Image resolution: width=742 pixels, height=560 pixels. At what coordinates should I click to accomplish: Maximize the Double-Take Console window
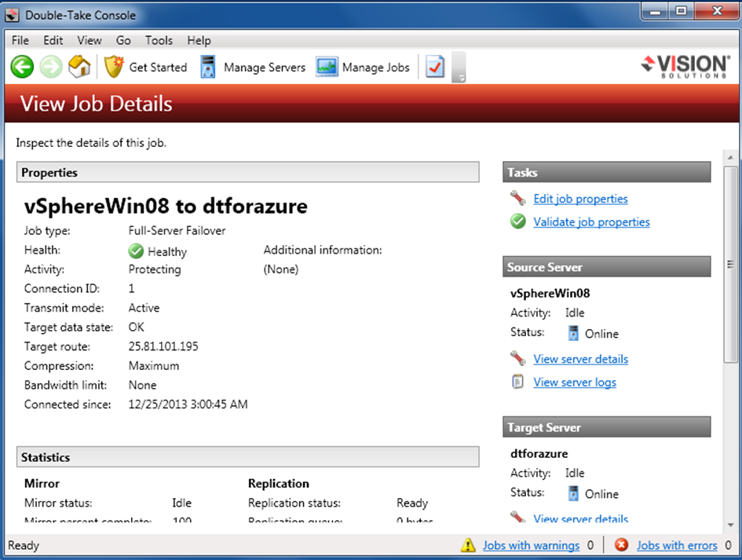click(681, 10)
